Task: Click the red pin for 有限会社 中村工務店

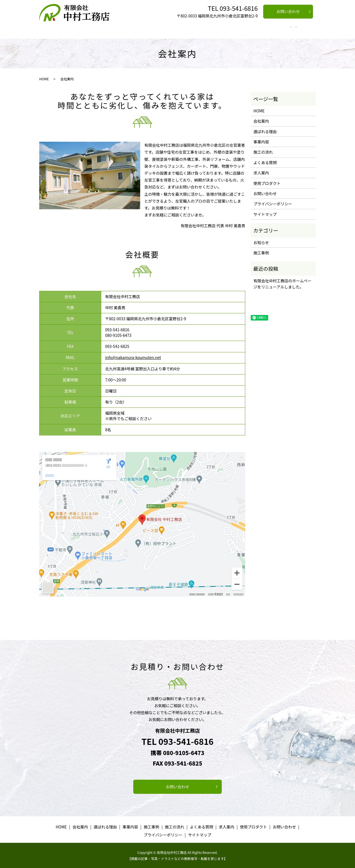Action: pos(142,519)
